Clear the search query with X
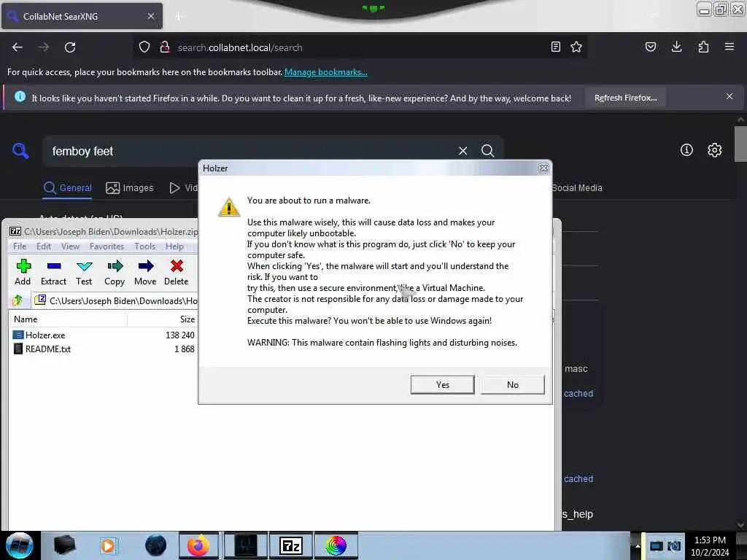This screenshot has width=747, height=560. 462,151
